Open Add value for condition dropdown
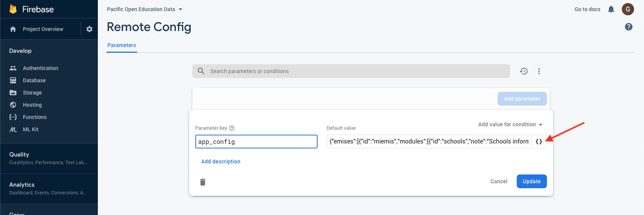Viewport: 644px width, 215px height. (x=510, y=124)
